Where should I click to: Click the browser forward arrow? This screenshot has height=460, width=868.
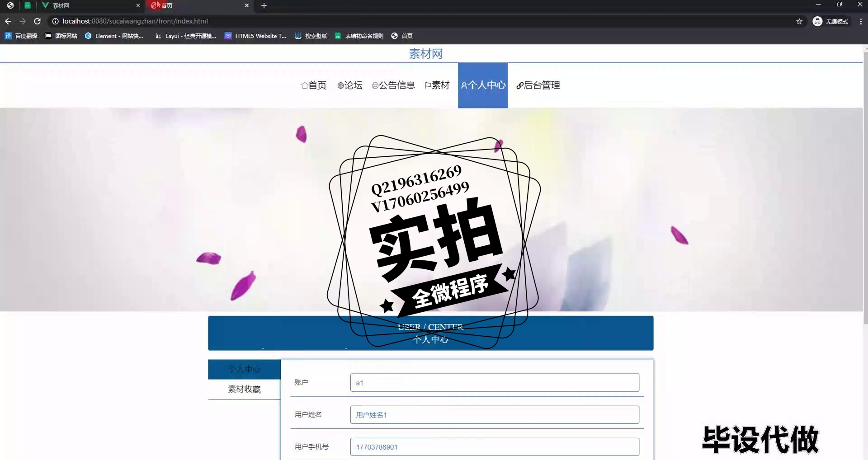click(23, 21)
